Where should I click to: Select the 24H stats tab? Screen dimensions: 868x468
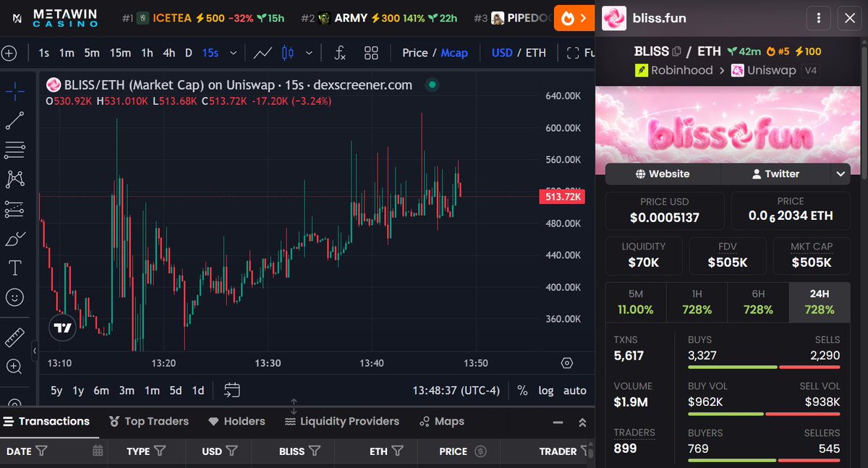tap(820, 302)
